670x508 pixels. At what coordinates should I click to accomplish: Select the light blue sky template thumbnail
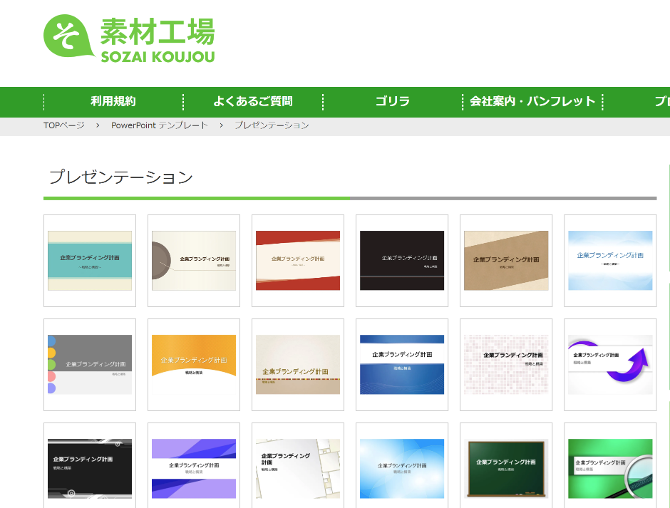[x=610, y=260]
